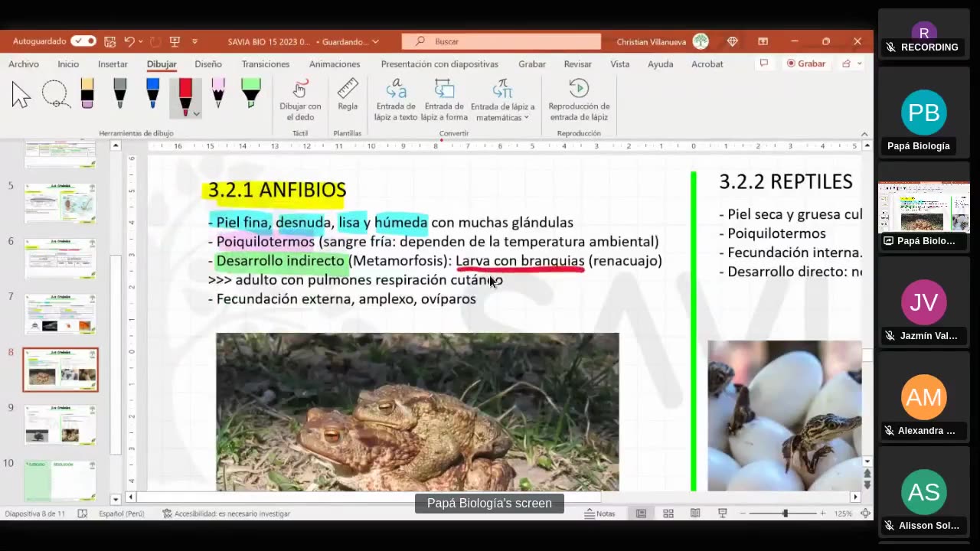Open the Undo history dropdown

tap(142, 41)
